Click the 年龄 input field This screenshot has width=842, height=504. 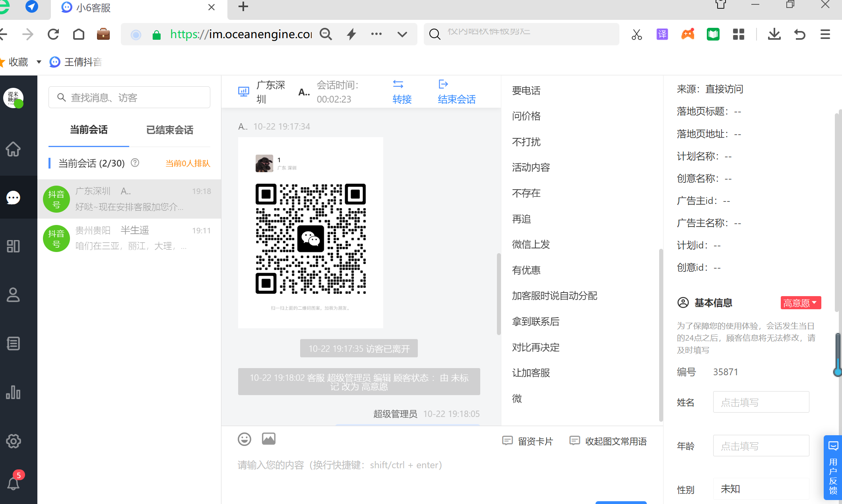761,446
